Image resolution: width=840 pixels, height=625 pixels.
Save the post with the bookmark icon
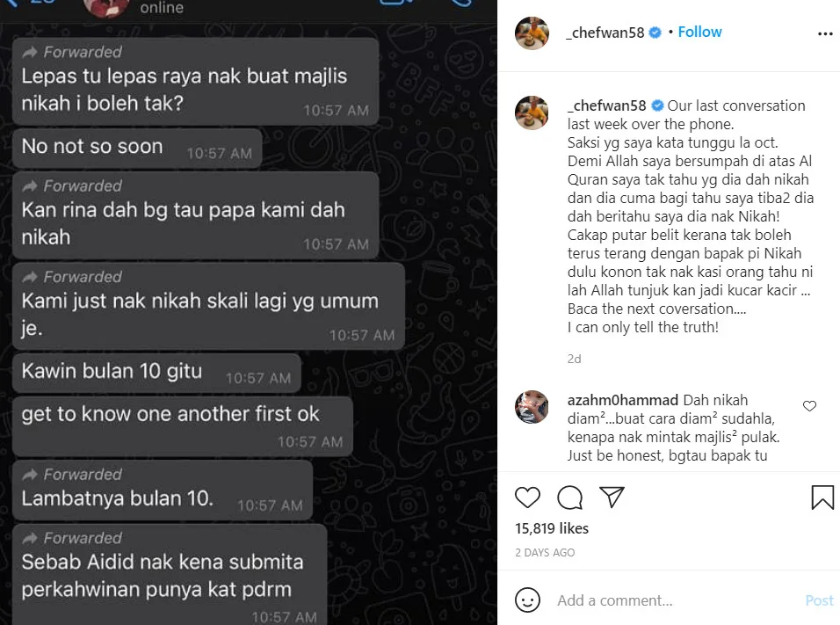(822, 497)
